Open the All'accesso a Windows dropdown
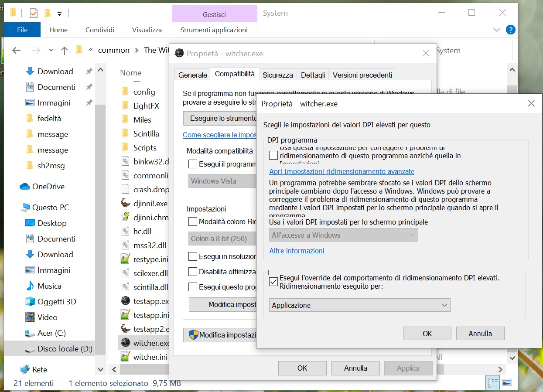 (344, 235)
